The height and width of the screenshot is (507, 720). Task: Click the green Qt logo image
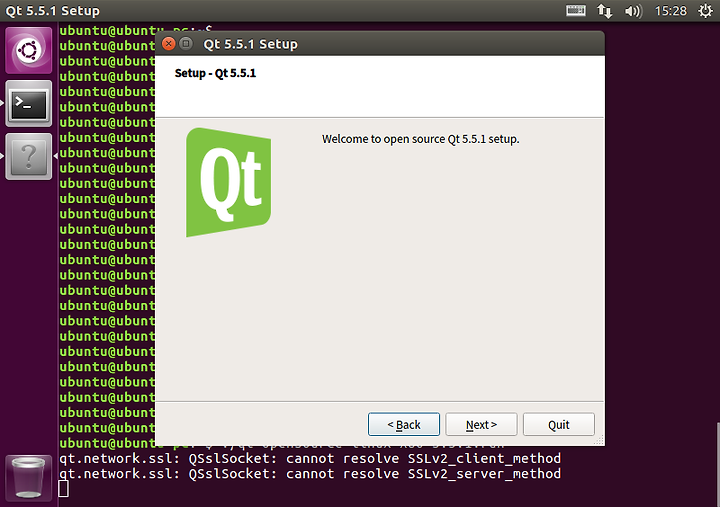228,182
